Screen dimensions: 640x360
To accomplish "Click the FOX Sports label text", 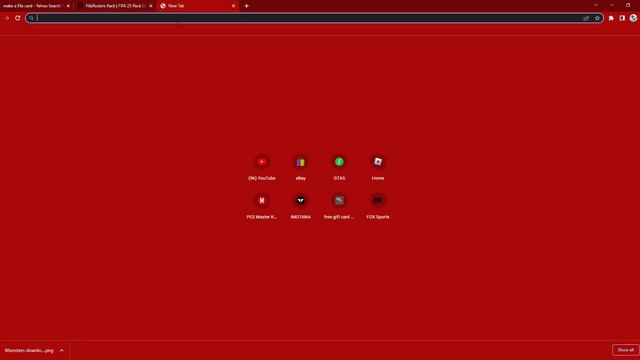I will pyautogui.click(x=378, y=217).
